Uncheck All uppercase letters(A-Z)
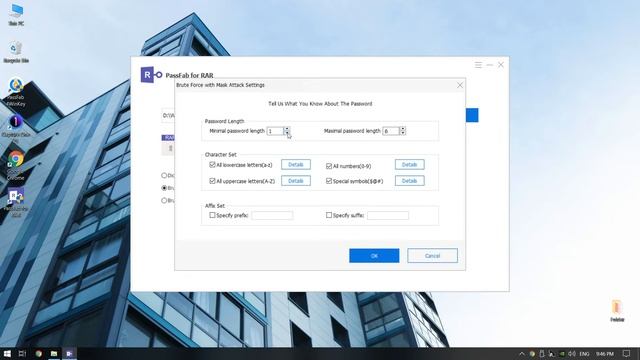The width and height of the screenshot is (640, 360). click(x=212, y=180)
